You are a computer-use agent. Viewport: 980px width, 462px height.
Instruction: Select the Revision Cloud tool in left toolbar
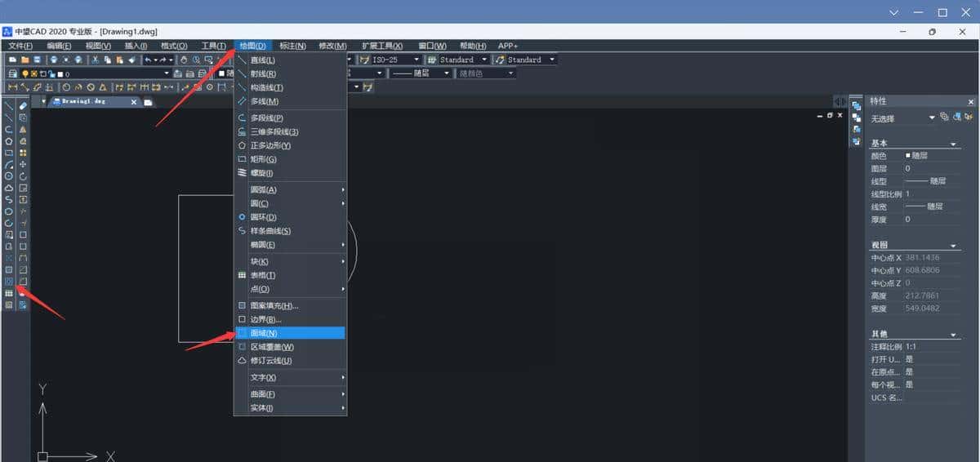9,188
